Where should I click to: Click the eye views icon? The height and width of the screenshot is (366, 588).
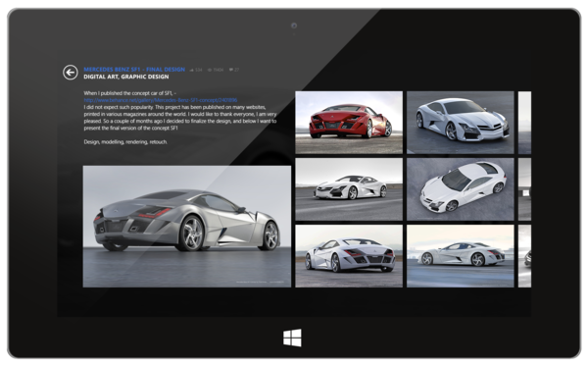[210, 70]
